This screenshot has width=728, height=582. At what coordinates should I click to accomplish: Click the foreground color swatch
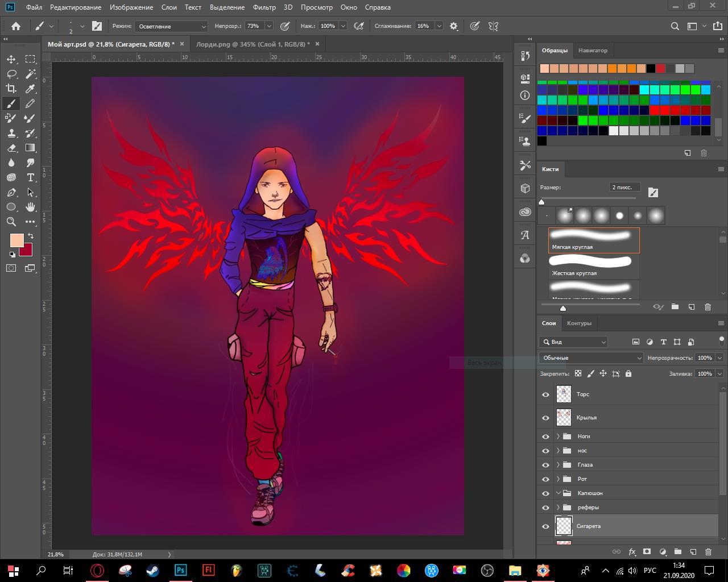[x=16, y=240]
